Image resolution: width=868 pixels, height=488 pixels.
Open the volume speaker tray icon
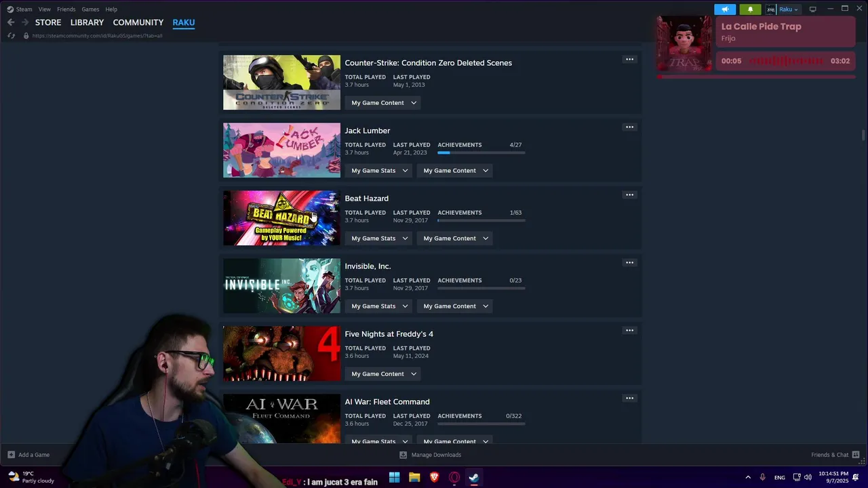point(808,477)
